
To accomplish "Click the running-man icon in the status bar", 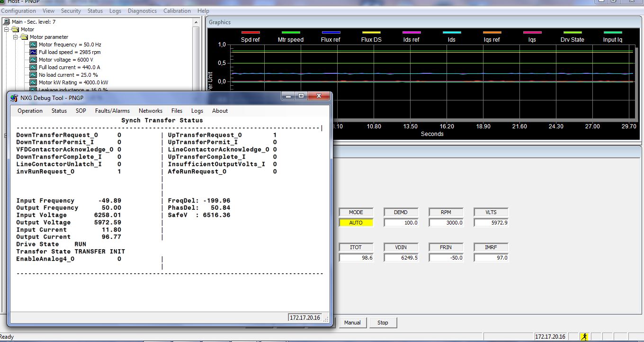I will click(x=583, y=337).
